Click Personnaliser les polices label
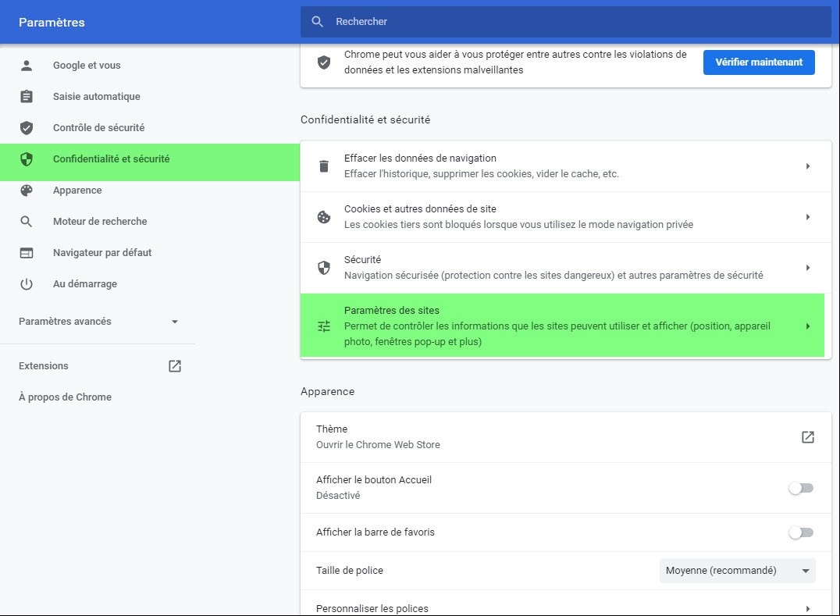This screenshot has height=616, width=840. (x=372, y=608)
